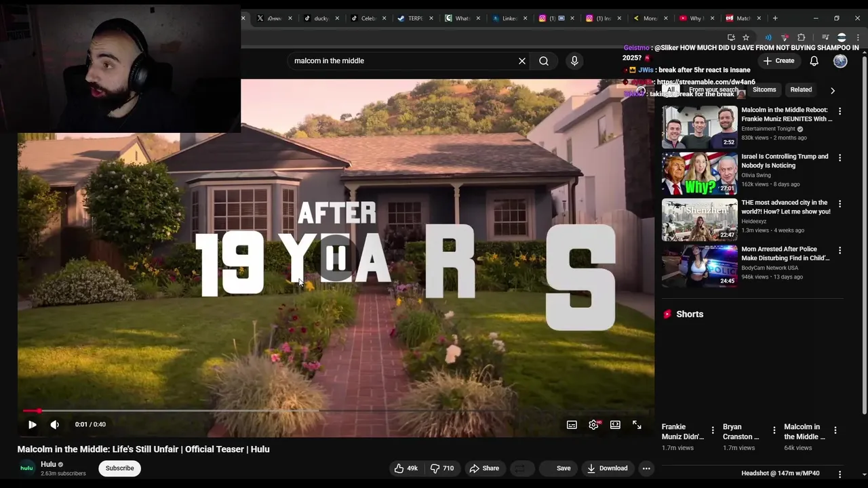This screenshot has width=868, height=488.
Task: Open the Shorts section heading
Action: pos(690,314)
